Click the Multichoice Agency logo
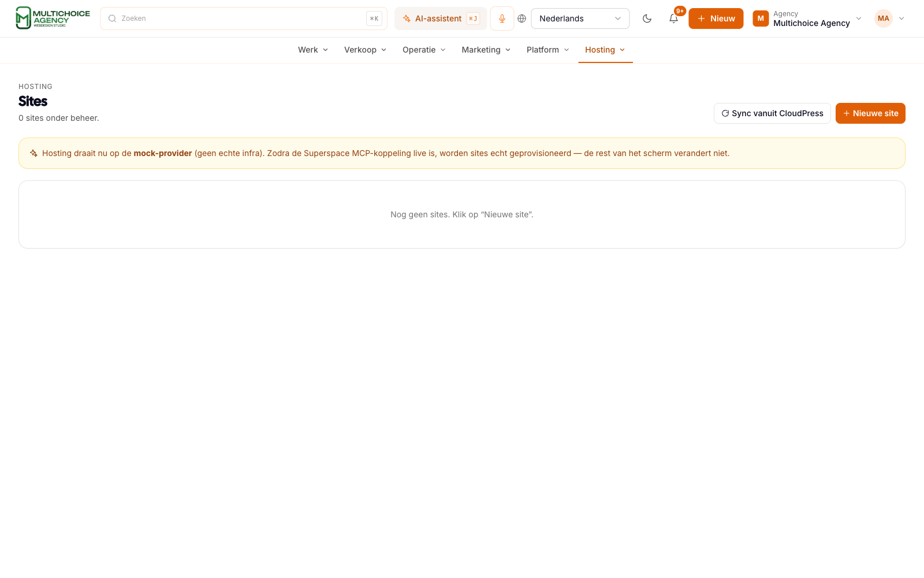The width and height of the screenshot is (924, 578). (53, 18)
